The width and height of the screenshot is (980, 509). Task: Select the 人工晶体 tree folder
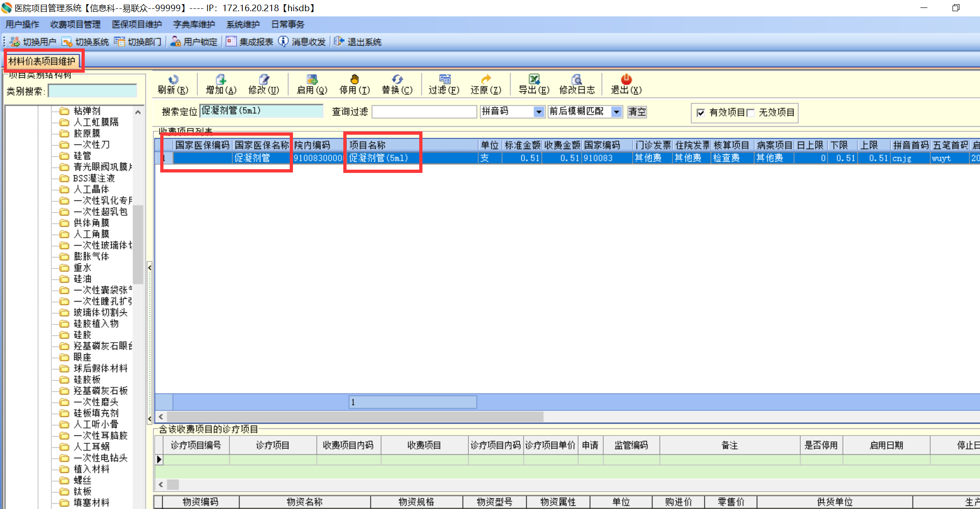click(x=91, y=189)
